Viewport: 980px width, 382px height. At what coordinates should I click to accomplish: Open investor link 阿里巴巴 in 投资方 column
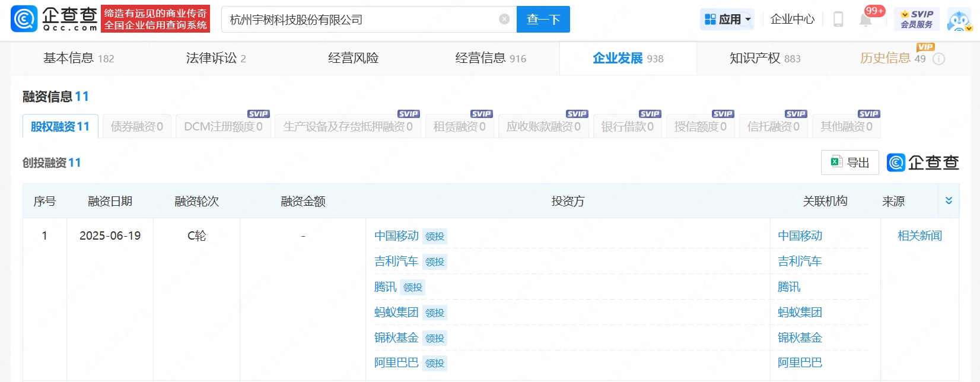396,362
